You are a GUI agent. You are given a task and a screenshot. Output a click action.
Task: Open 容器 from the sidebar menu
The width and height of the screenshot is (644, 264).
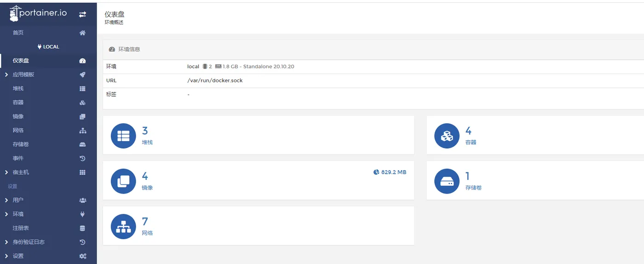[18, 103]
